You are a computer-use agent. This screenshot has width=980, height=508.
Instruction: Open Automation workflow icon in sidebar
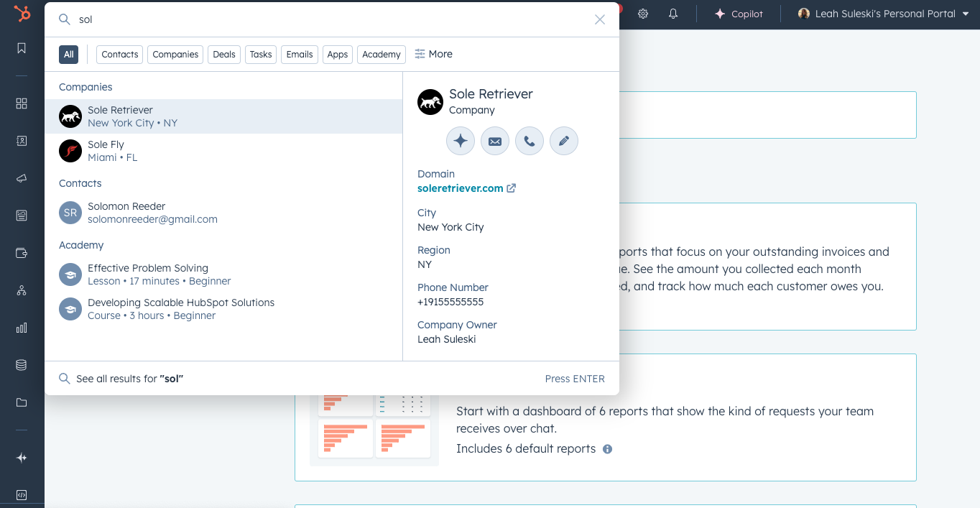pos(22,290)
